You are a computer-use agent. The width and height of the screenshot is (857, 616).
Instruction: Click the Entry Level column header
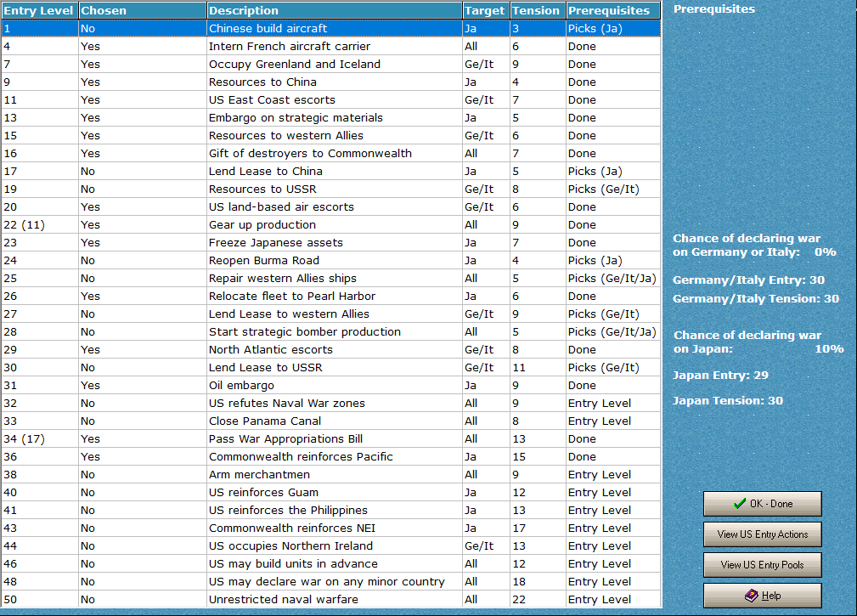[39, 9]
